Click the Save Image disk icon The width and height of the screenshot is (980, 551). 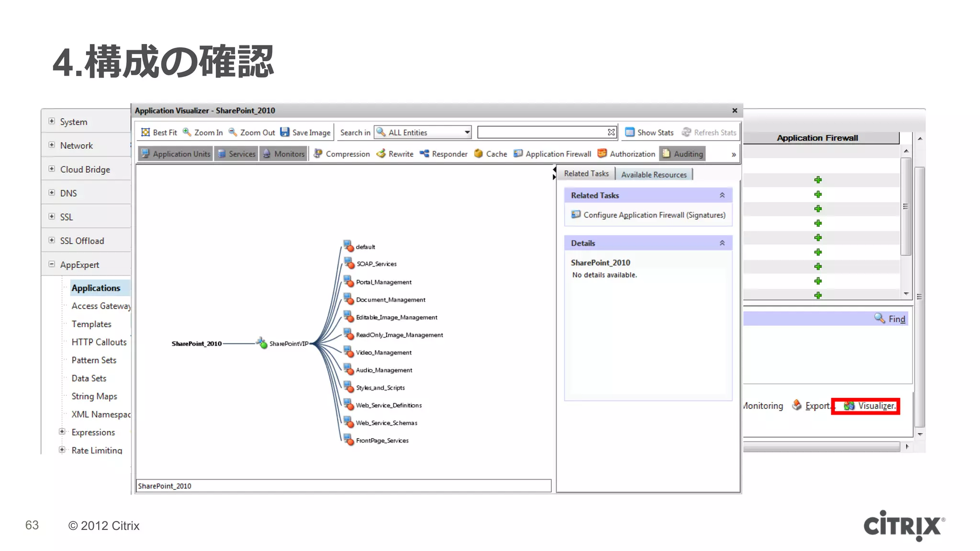click(285, 132)
